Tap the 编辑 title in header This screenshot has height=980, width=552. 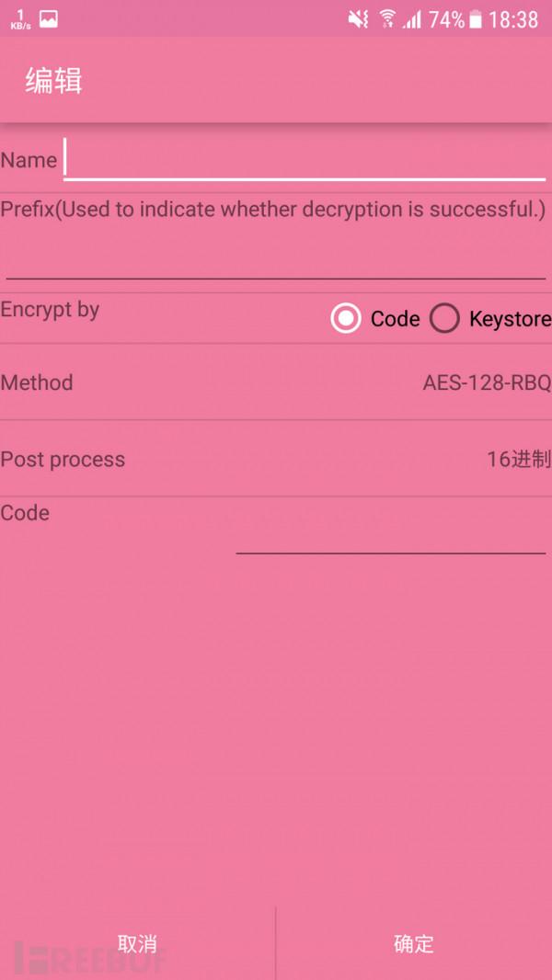point(53,81)
